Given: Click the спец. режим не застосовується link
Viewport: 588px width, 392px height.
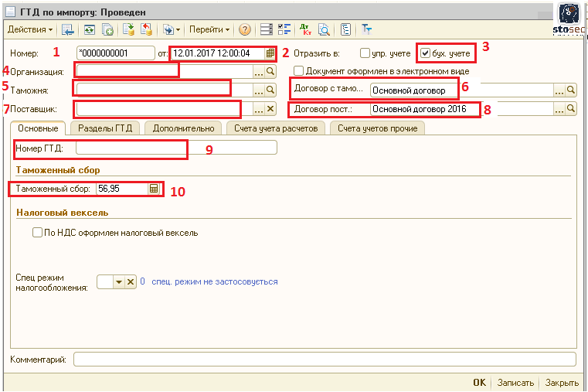Looking at the screenshot, I should (x=215, y=281).
